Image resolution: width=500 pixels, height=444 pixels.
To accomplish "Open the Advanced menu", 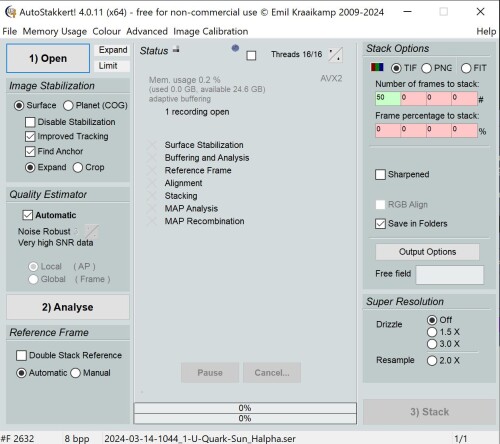I will (147, 31).
